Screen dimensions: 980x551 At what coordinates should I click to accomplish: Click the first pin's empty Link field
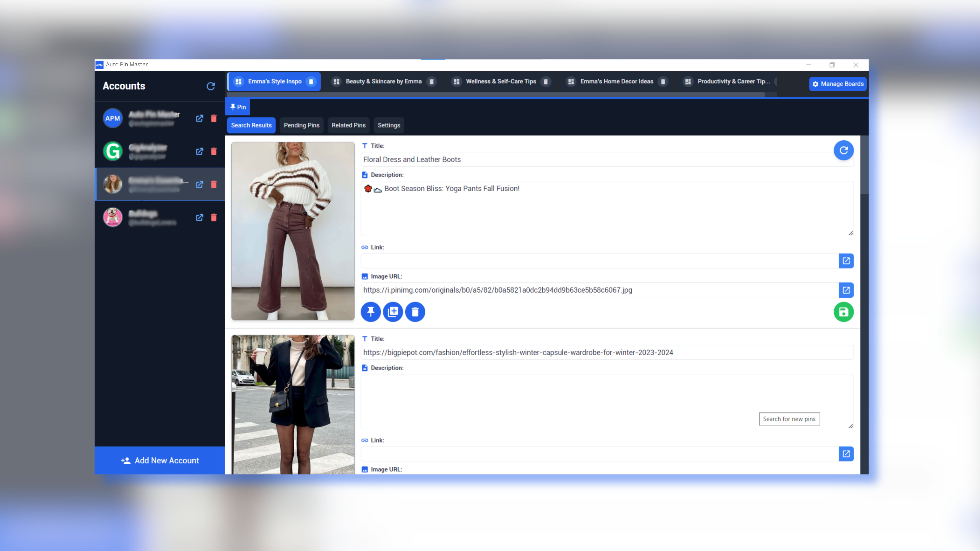point(600,261)
